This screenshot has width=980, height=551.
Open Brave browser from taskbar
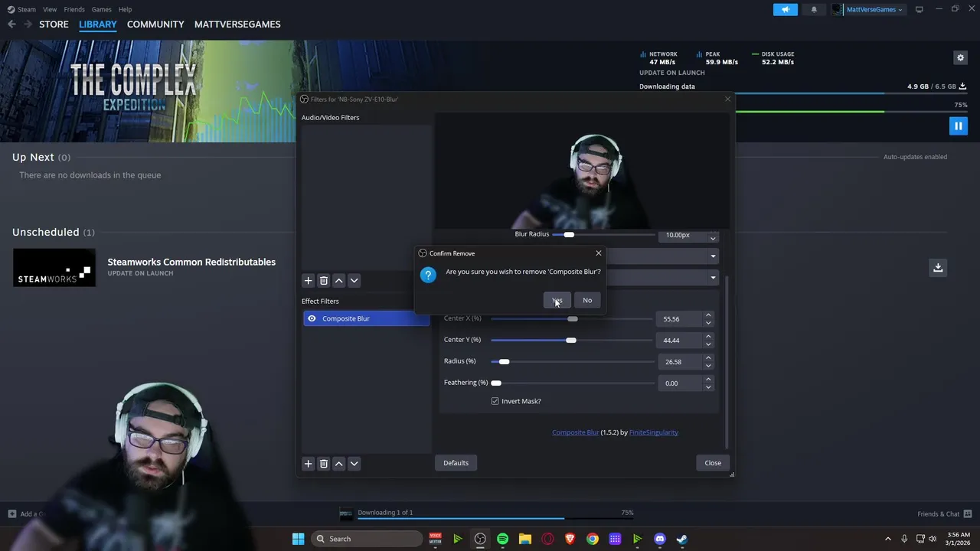click(570, 539)
